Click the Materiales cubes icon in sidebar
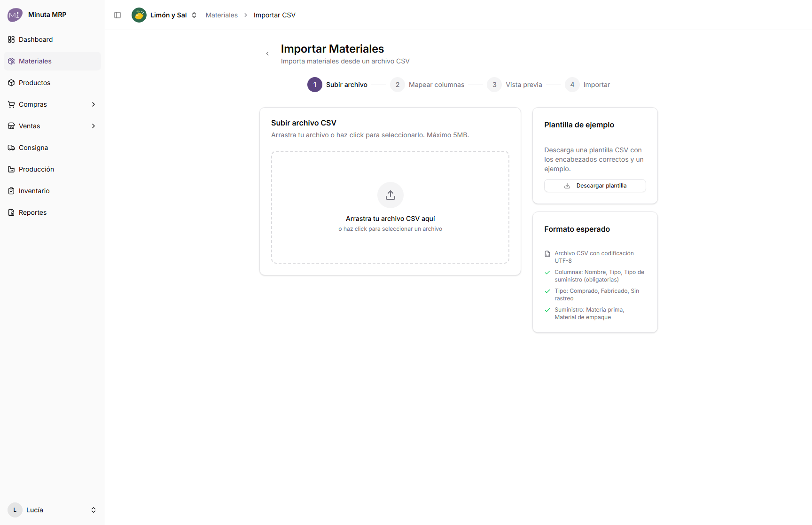Viewport: 812px width, 525px height. [x=11, y=61]
